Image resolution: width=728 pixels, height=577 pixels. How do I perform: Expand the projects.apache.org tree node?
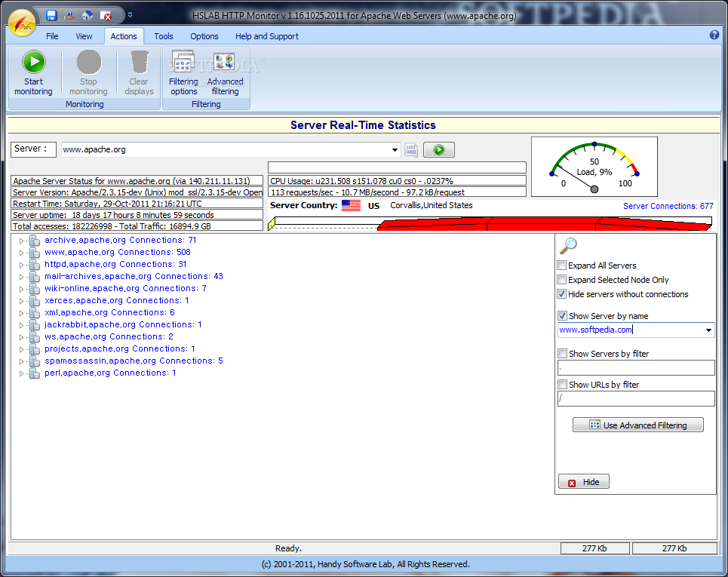tap(21, 349)
